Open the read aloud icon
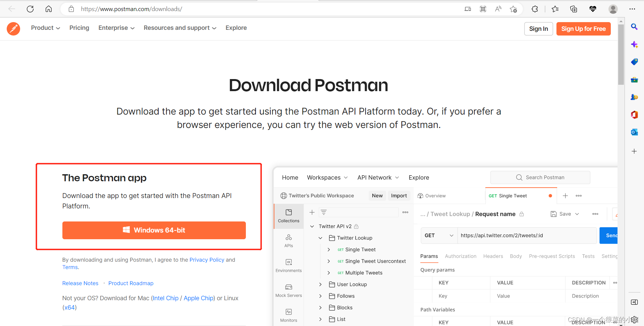 click(498, 9)
